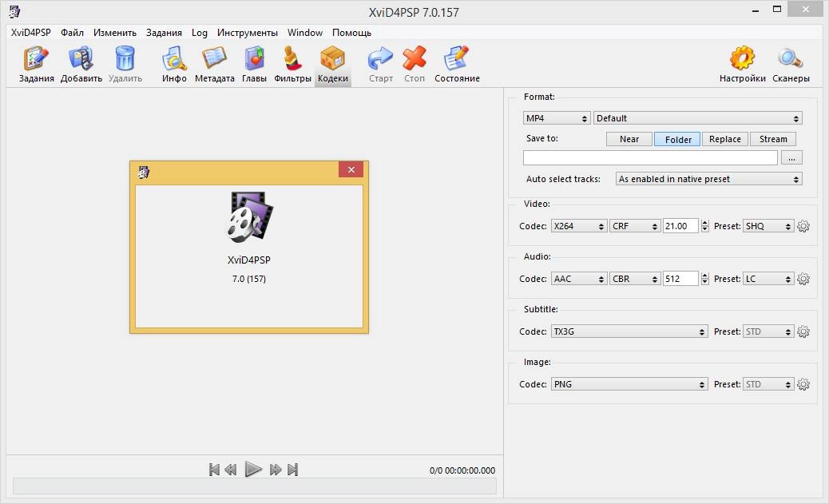
Task: Click the rewind playback button
Action: point(231,470)
